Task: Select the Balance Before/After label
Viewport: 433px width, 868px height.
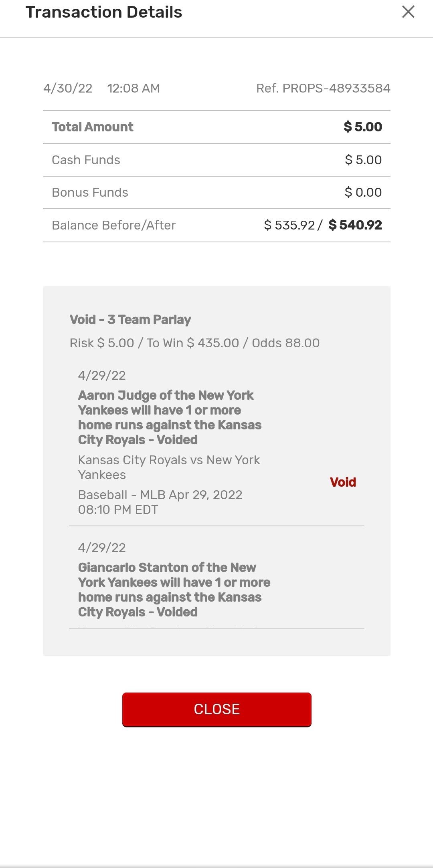Action: pos(114,225)
